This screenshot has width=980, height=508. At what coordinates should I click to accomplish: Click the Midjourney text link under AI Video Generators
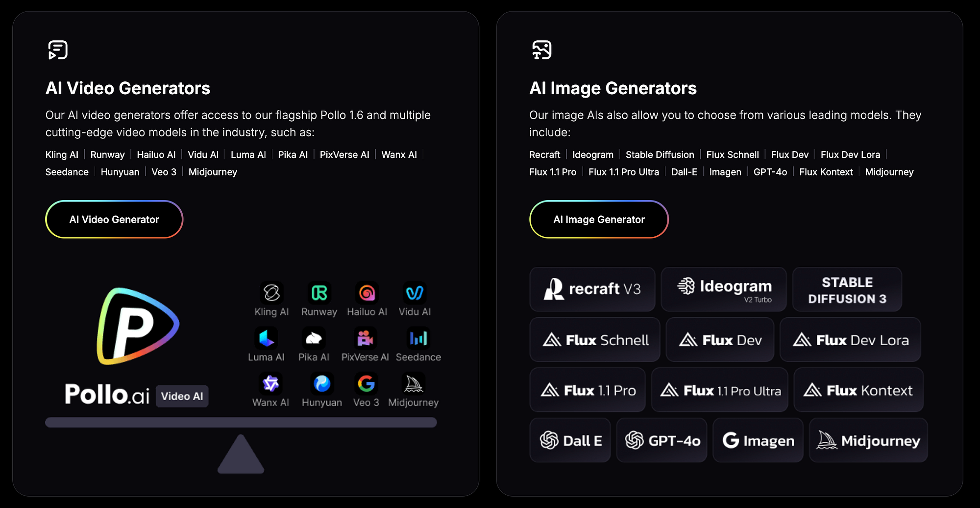click(x=213, y=172)
